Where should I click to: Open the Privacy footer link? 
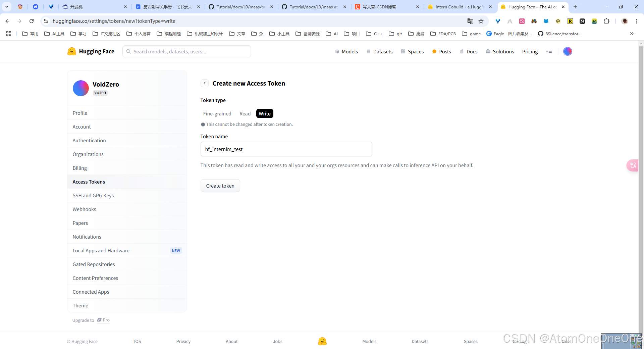[183, 341]
